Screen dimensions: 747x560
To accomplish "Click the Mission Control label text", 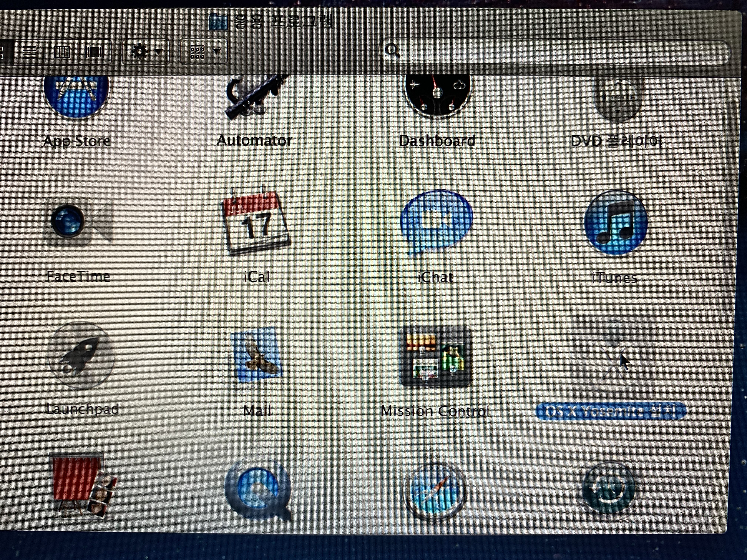I will pos(435,411).
